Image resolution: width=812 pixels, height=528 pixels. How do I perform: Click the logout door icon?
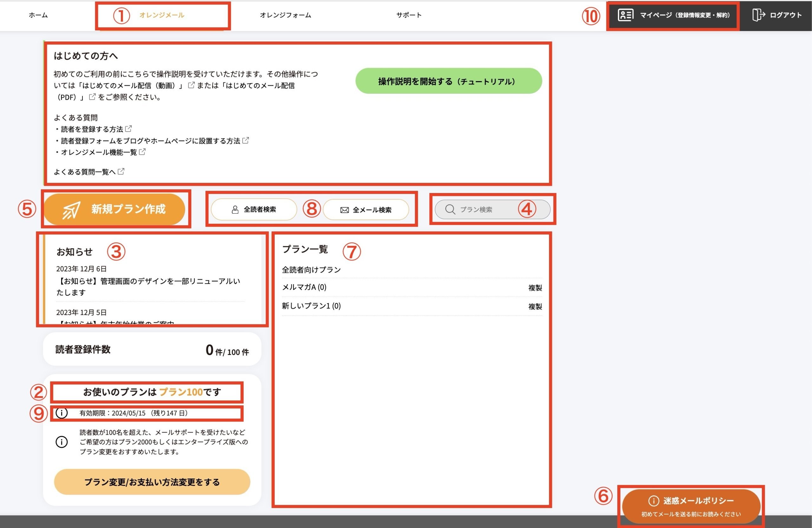click(x=758, y=15)
